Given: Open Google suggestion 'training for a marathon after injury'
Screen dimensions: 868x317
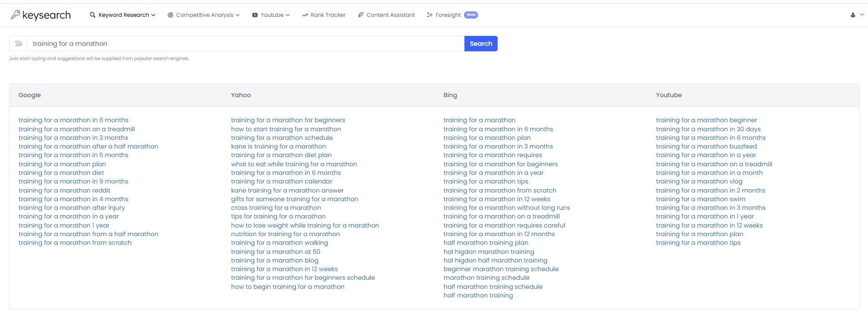Looking at the screenshot, I should pos(72,208).
